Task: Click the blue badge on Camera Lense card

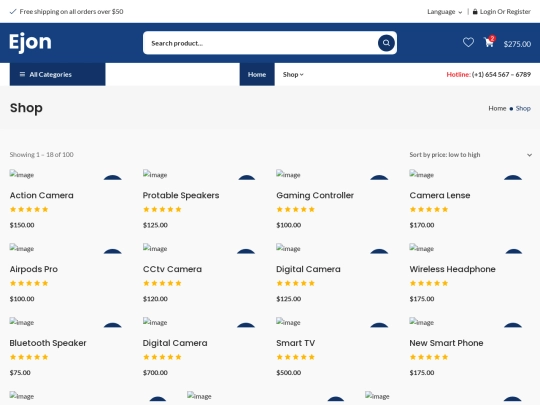Action: (x=513, y=177)
